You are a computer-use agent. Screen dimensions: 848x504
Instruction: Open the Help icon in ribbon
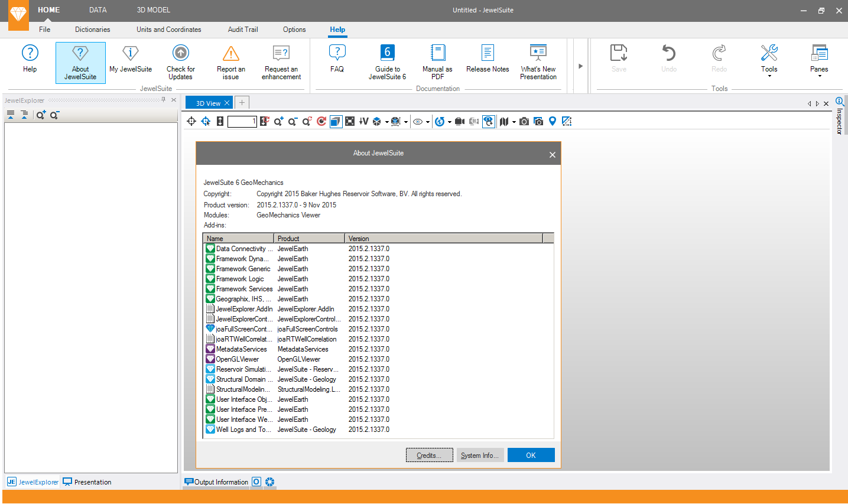coord(30,59)
